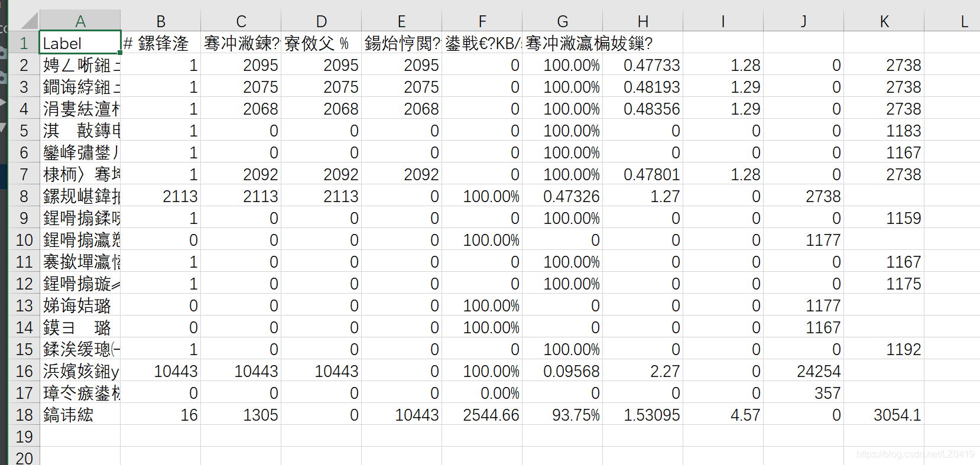Viewport: 980px width, 465px height.
Task: Click cell with value 3054.1
Action: point(884,415)
